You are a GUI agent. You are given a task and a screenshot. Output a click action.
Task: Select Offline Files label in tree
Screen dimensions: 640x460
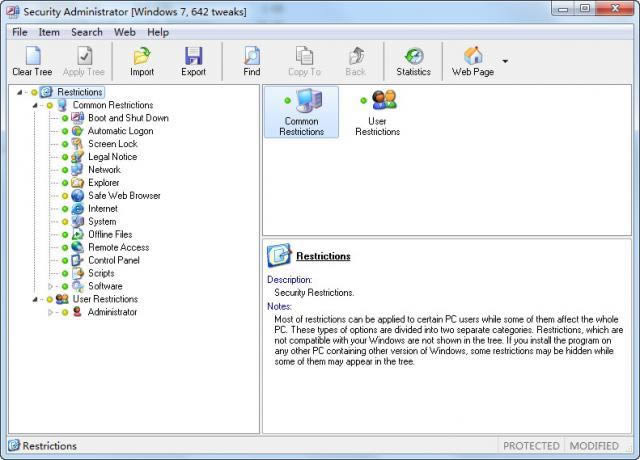pyautogui.click(x=110, y=234)
